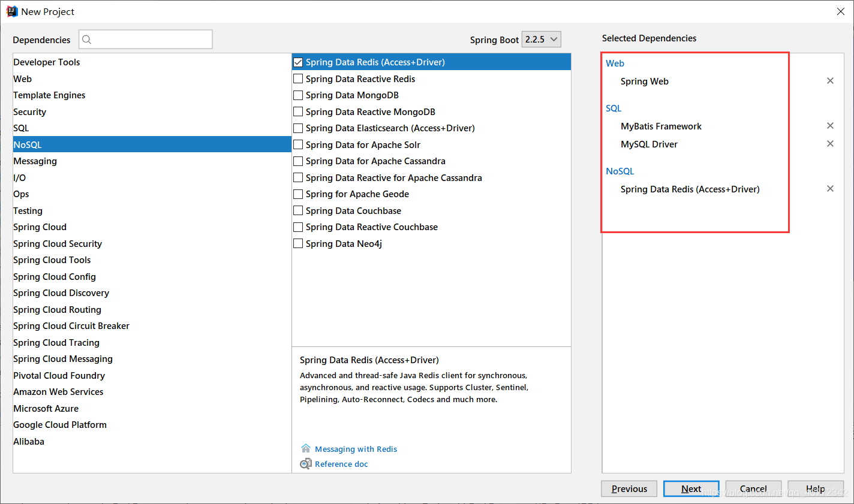
Task: Select Google Cloud Platform category
Action: 152,425
